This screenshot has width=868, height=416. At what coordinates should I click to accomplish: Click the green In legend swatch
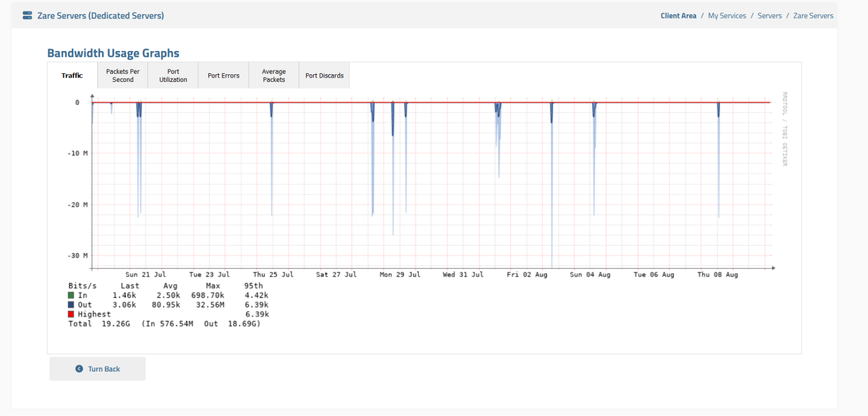[71, 295]
